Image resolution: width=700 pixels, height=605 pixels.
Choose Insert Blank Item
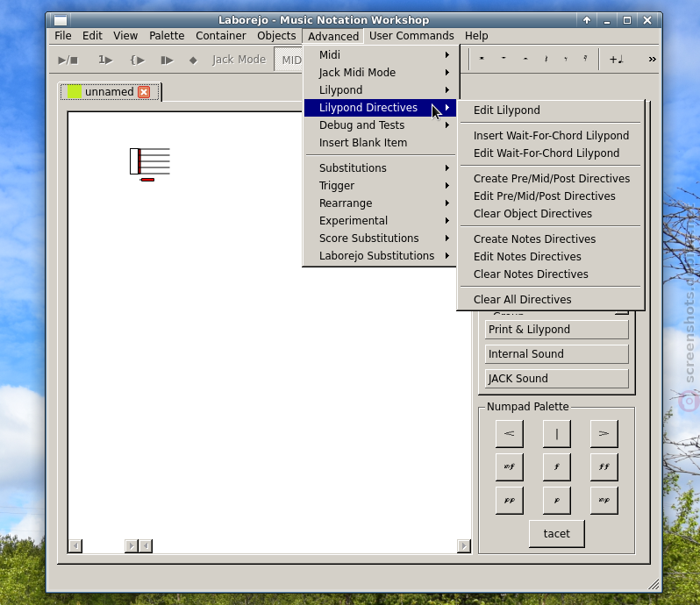(x=381, y=143)
